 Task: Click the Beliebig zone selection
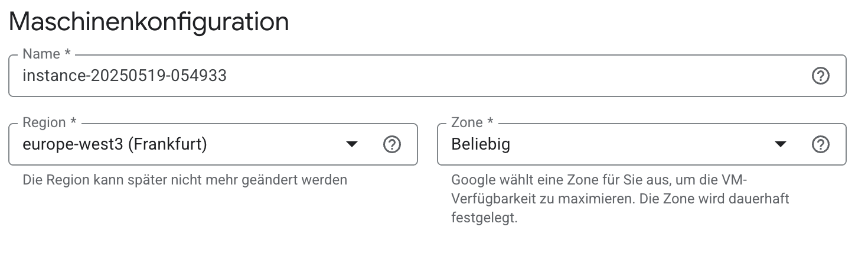tap(481, 144)
